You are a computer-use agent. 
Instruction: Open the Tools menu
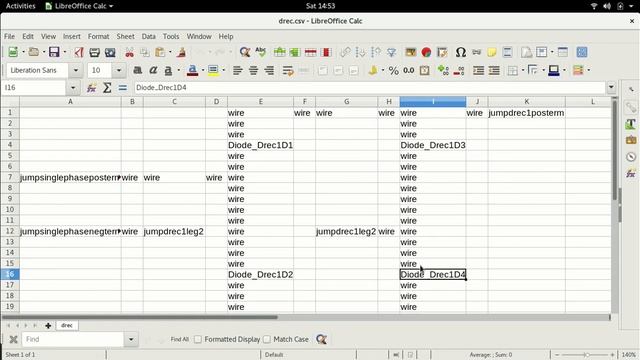[x=171, y=36]
